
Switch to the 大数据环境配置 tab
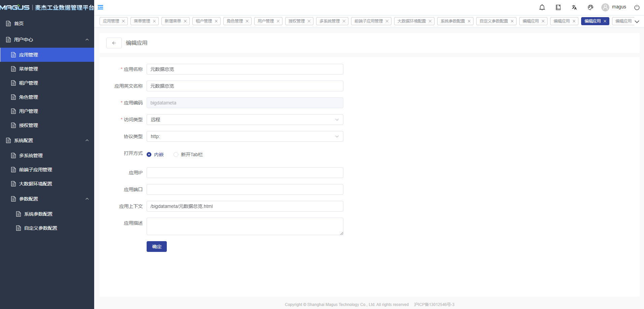coord(411,21)
